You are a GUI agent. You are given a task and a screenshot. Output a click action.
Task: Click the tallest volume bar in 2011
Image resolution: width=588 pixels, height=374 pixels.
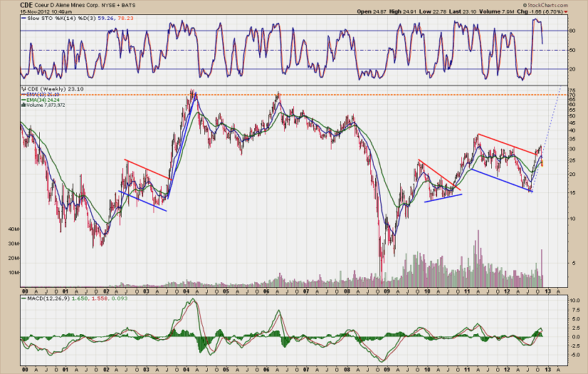click(478, 259)
